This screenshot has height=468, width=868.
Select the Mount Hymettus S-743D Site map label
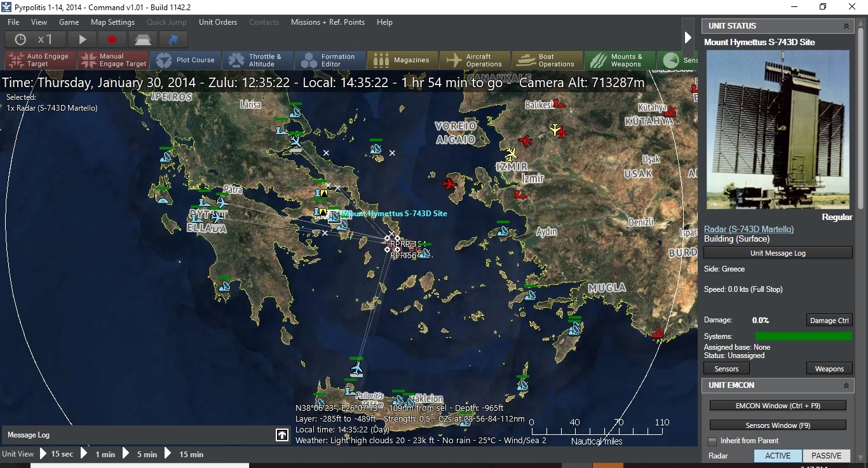(395, 214)
